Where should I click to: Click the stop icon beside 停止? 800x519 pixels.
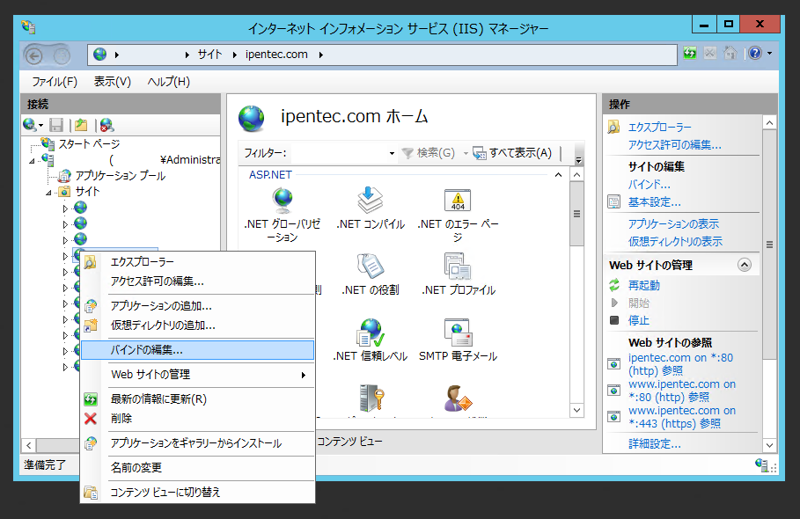click(x=614, y=320)
